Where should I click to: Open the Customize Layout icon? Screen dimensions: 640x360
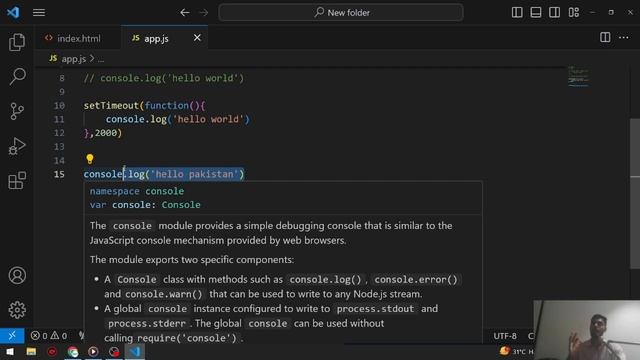coord(573,12)
